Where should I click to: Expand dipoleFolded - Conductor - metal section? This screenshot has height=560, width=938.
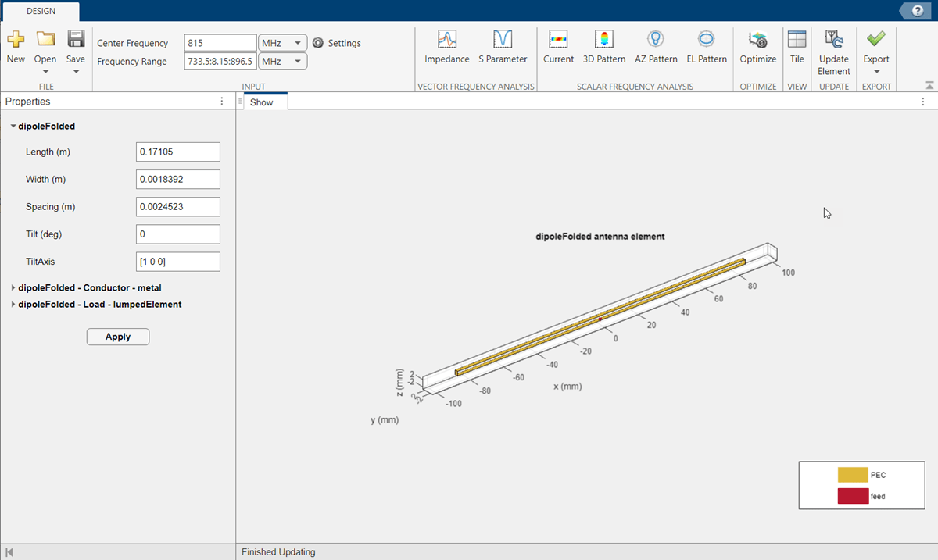pos(13,288)
